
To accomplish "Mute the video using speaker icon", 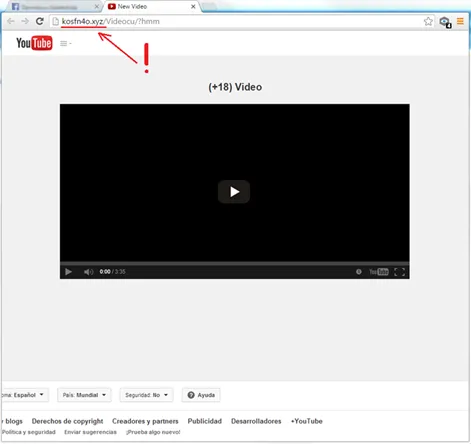I will tap(88, 272).
